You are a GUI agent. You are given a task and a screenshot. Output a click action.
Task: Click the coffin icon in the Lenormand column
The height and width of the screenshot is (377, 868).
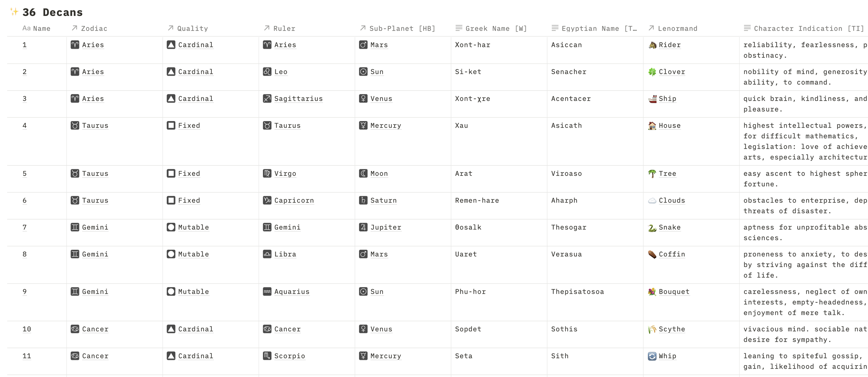pyautogui.click(x=652, y=254)
